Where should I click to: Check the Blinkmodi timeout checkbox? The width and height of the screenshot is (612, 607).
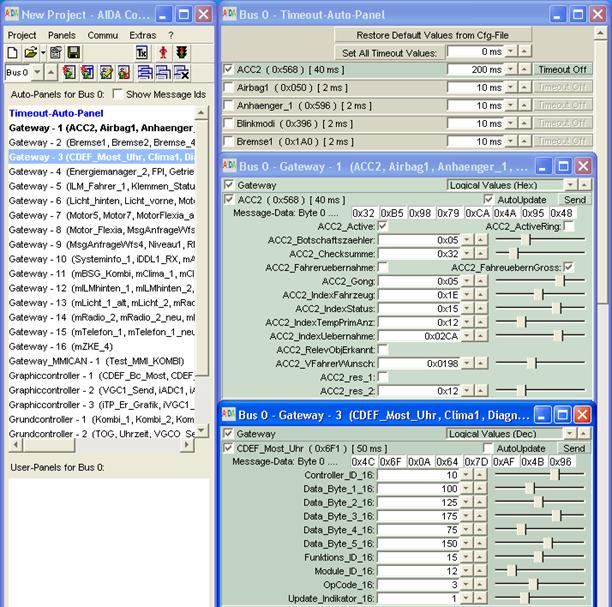228,123
